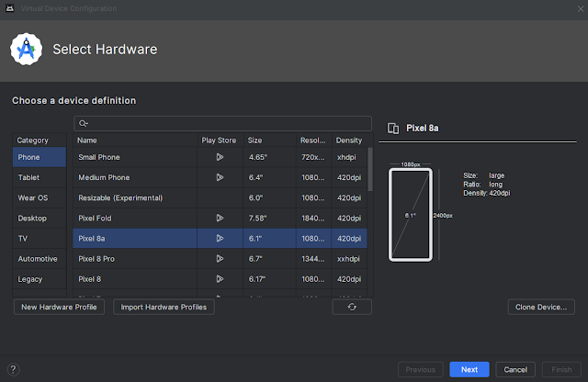Click Play Store icon in Pixel 8 row

220,278
